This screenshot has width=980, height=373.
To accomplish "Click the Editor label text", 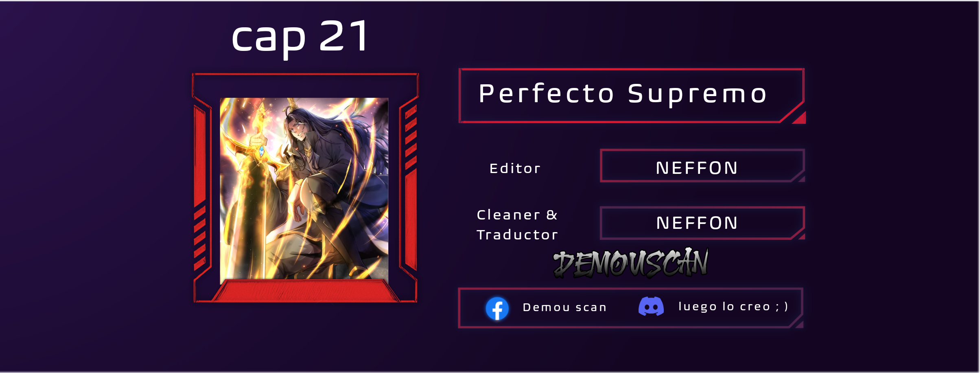I will (515, 168).
